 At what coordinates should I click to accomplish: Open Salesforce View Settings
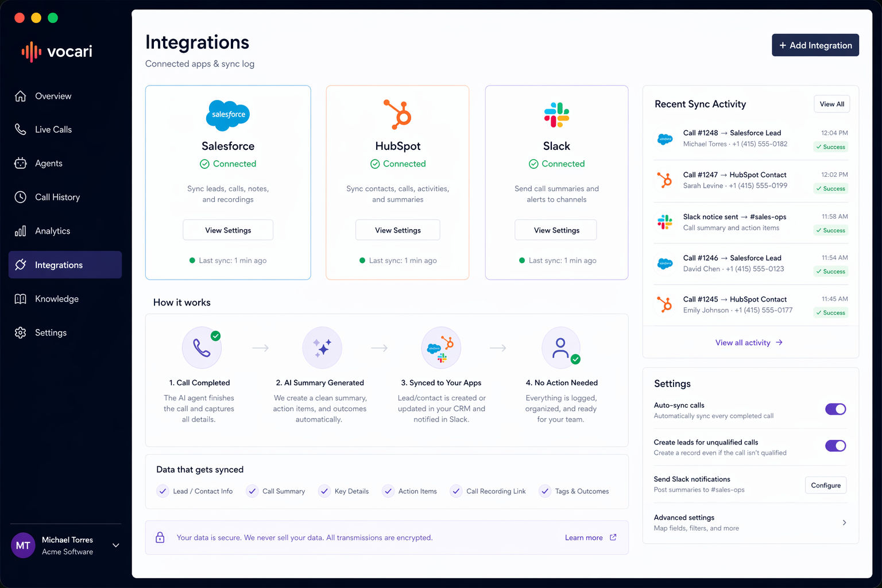point(228,230)
